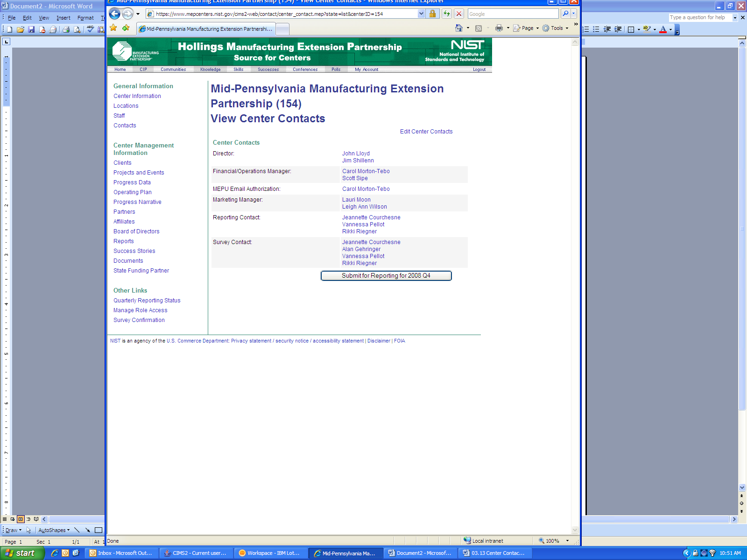Screen dimensions: 747x560
Task: Open the Draw menu dropdown in Word
Action: (x=13, y=530)
